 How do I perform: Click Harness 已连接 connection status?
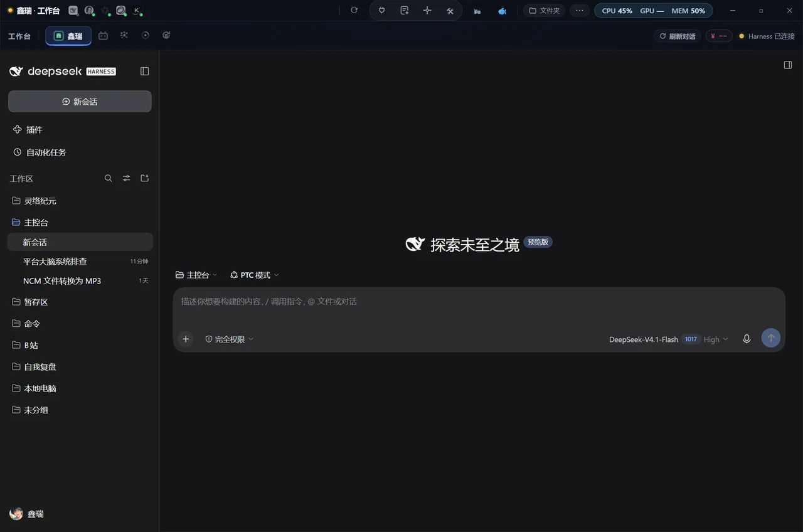pos(767,36)
